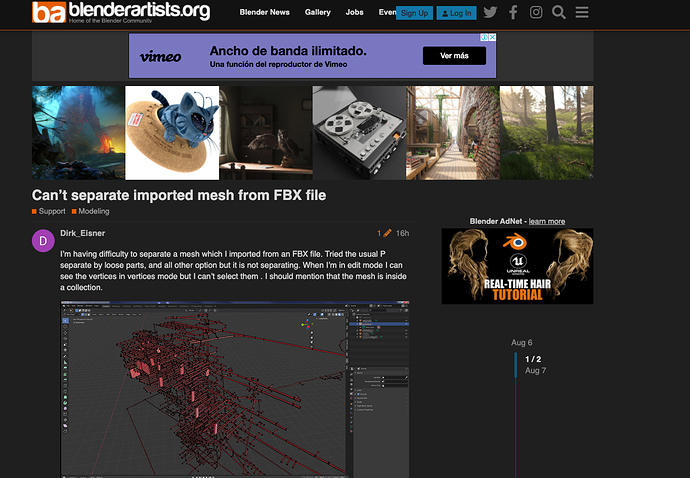
Task: Open the sunny forest grass thumbnail
Action: (x=547, y=132)
